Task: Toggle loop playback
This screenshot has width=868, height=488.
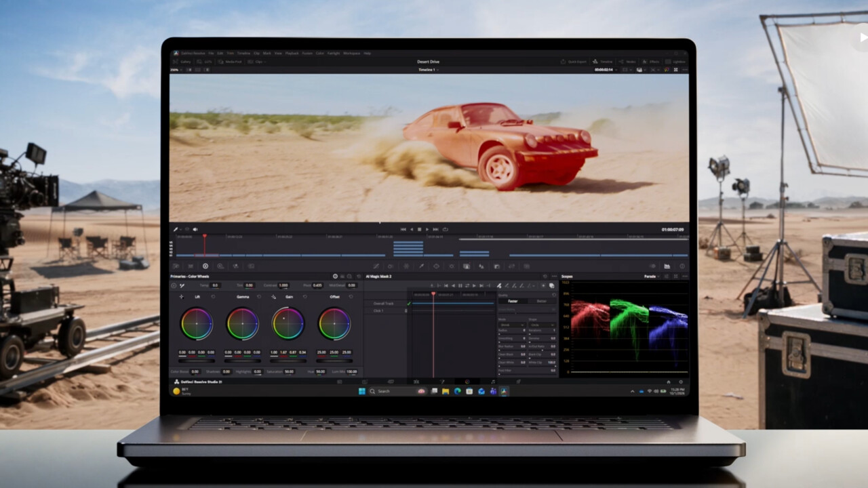Action: pyautogui.click(x=445, y=229)
